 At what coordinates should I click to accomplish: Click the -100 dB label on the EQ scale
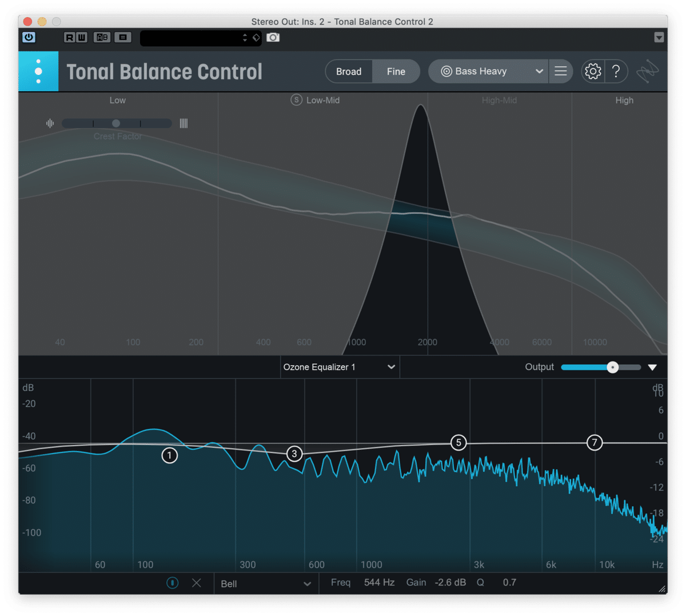(32, 532)
